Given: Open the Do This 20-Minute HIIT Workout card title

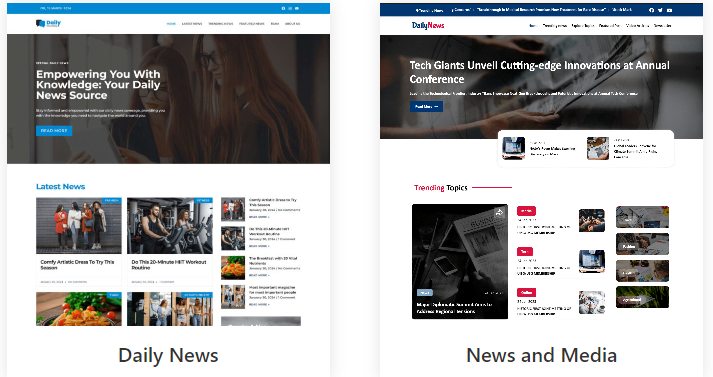Looking at the screenshot, I should pos(169,265).
